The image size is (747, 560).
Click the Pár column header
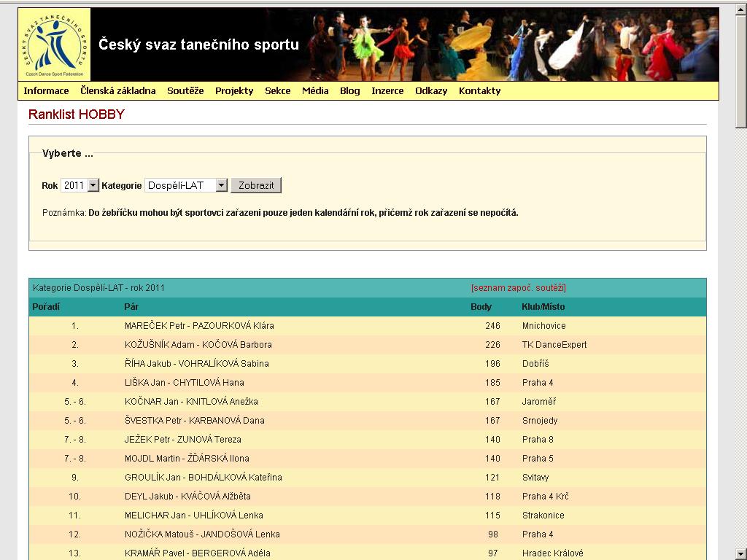[x=131, y=307]
